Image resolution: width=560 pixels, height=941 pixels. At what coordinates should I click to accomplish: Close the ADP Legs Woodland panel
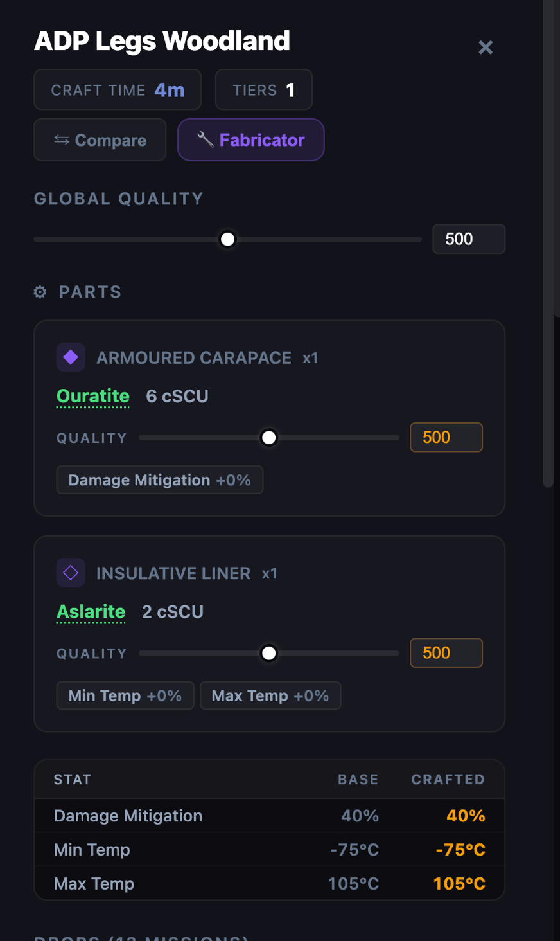coord(486,47)
